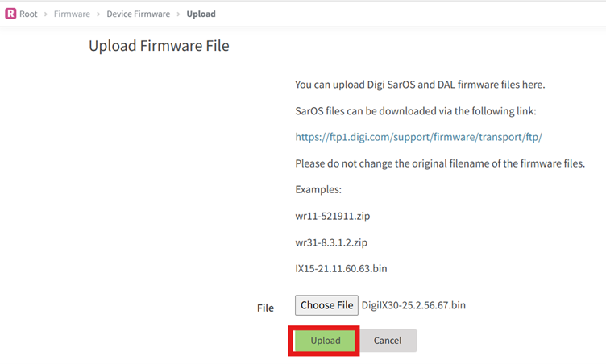Image resolution: width=606 pixels, height=364 pixels.
Task: Select the Upload breadcrumb item
Action: [201, 14]
